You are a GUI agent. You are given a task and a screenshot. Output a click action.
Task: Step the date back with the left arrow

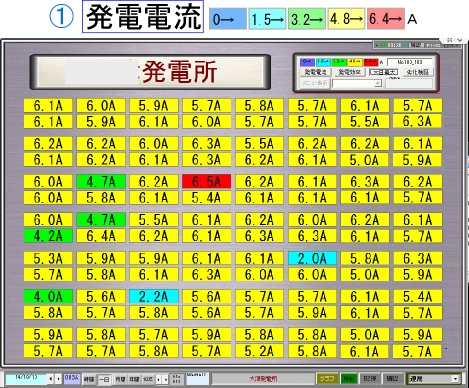pyautogui.click(x=51, y=379)
